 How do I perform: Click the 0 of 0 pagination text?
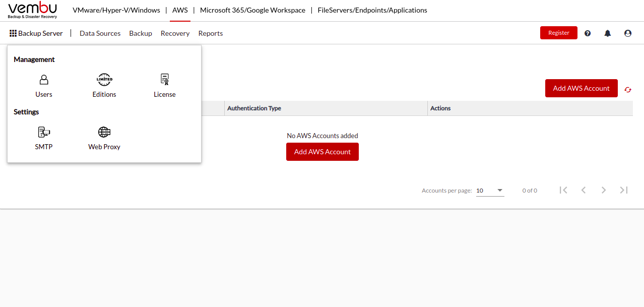coord(530,191)
